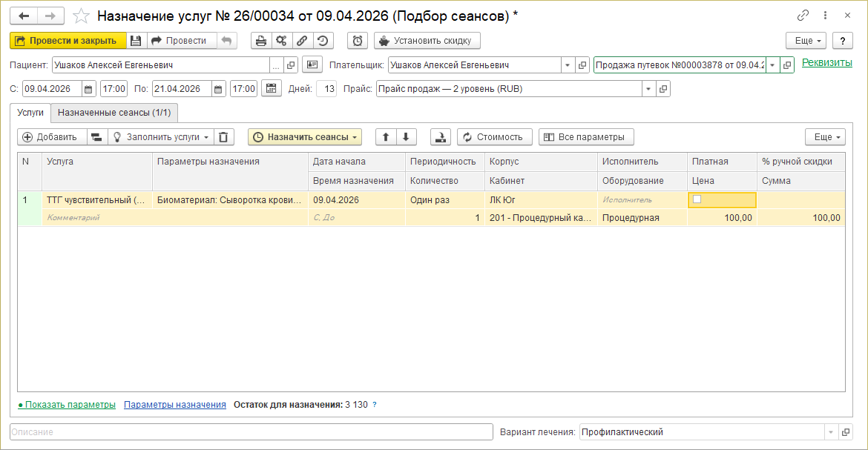Expand the Прайс dropdown list
This screenshot has width=868, height=450.
[648, 89]
